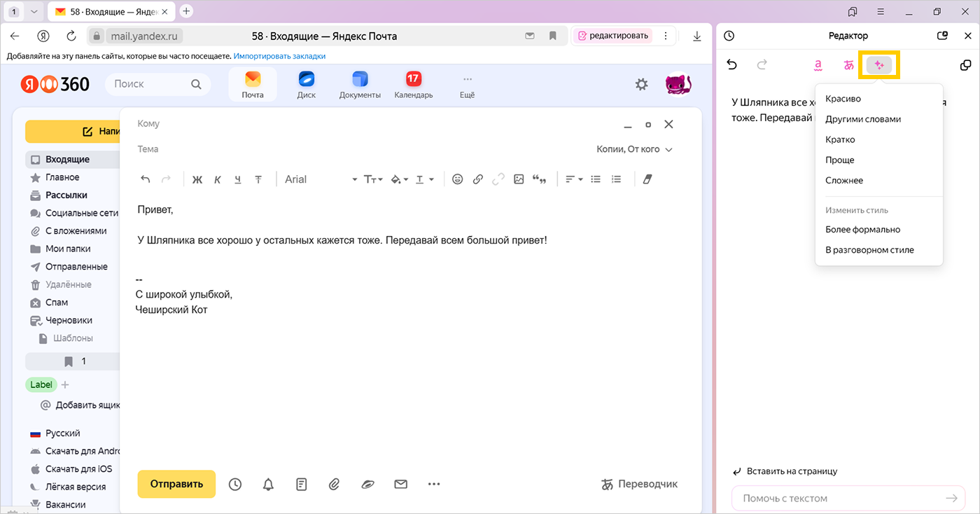Click the Отправить send button
This screenshot has height=514, width=980.
[x=176, y=484]
